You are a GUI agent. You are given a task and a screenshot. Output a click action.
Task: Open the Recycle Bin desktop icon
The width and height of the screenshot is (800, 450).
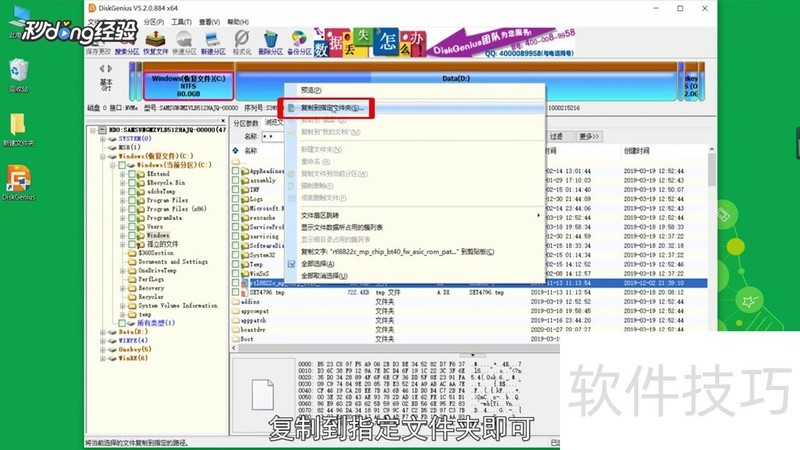coord(18,76)
